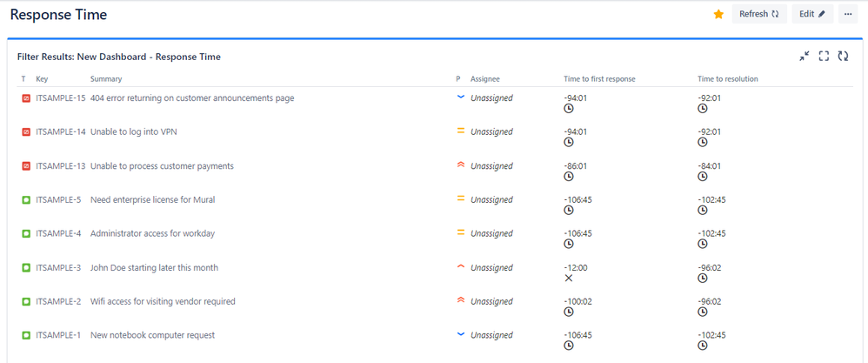Sort by the Key column header
Screen dimensions: 868x363
(x=42, y=79)
